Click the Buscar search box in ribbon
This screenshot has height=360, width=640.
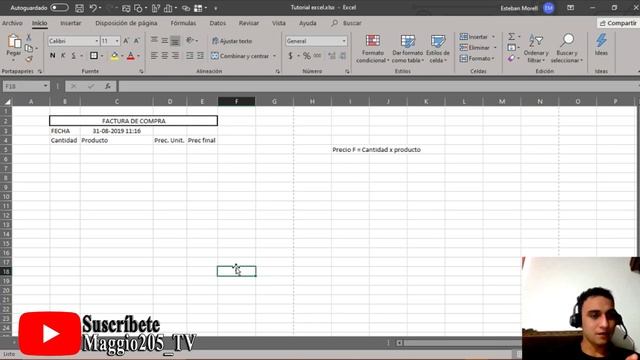pyautogui.click(x=347, y=23)
